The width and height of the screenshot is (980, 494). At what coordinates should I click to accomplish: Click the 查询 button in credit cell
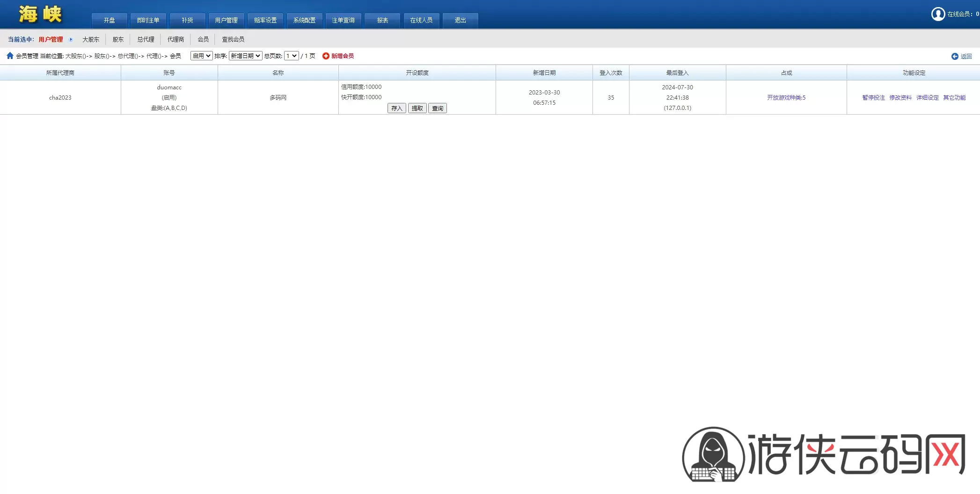click(x=438, y=109)
